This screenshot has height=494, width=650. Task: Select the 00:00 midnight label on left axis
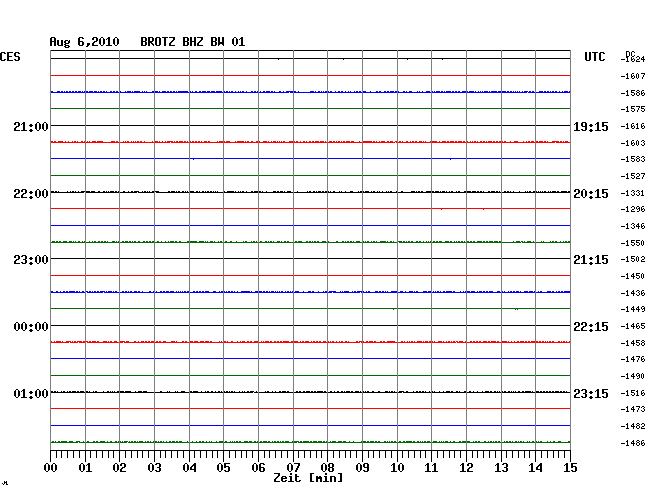pos(30,327)
